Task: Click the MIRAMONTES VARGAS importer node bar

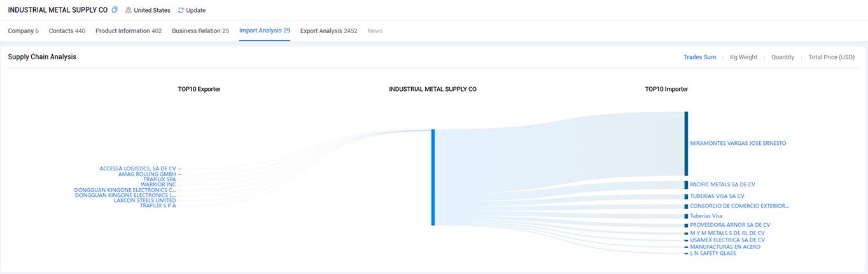Action: click(x=686, y=144)
